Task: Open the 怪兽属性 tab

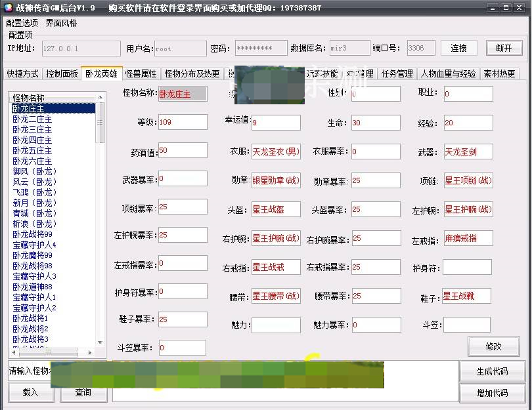Action: (141, 73)
